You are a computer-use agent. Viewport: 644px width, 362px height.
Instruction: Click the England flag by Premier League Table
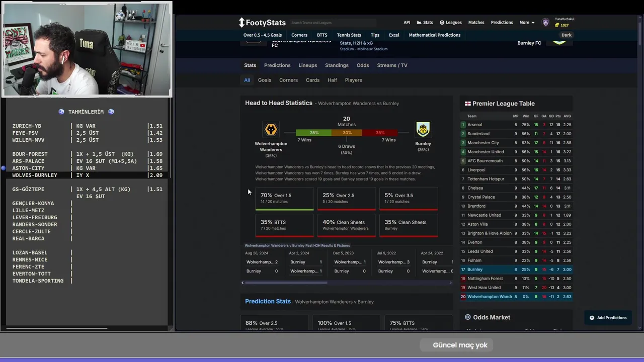click(x=467, y=104)
